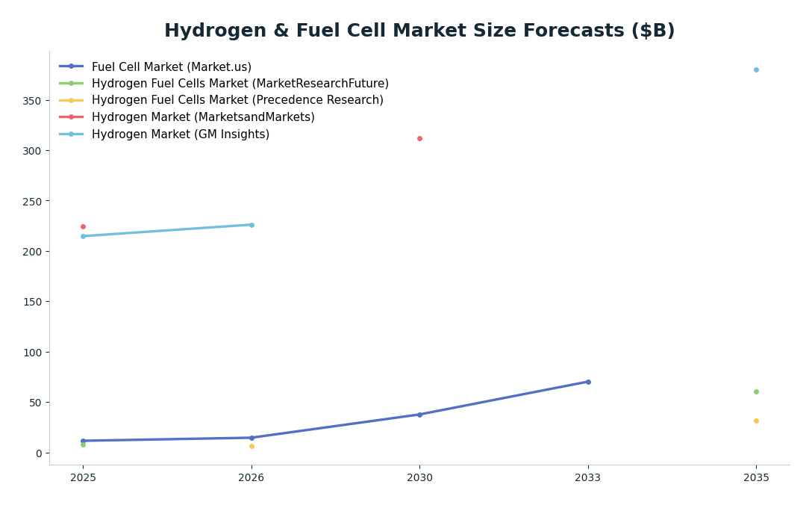Click the green legend marker for MarketResearchFuture
812x505 pixels.
tap(72, 84)
